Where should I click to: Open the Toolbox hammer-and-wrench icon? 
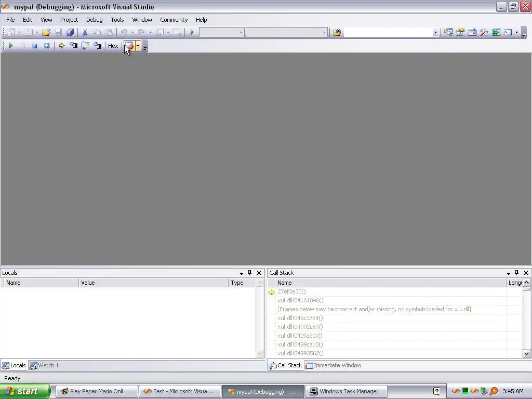tap(484, 32)
